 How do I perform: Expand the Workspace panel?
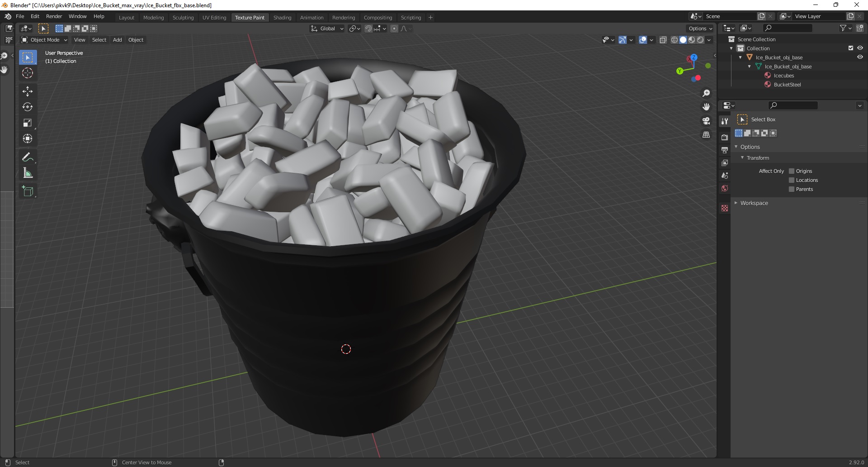pos(736,203)
